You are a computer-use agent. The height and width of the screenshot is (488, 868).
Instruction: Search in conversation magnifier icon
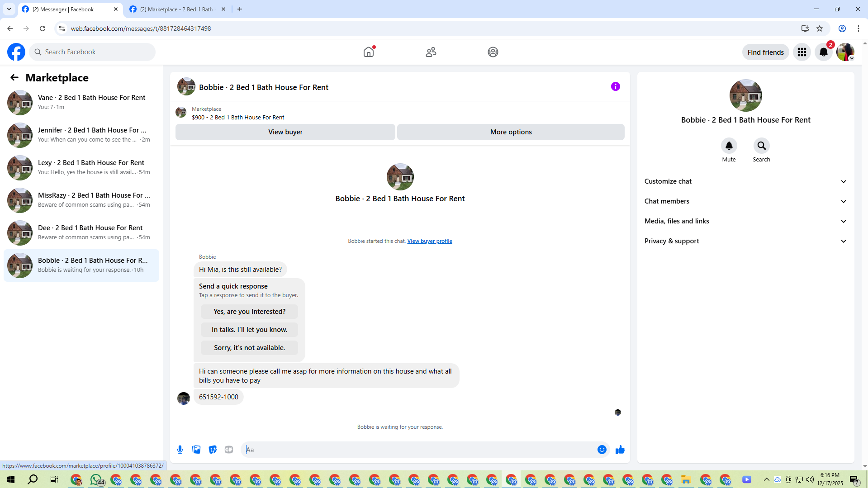click(x=762, y=146)
